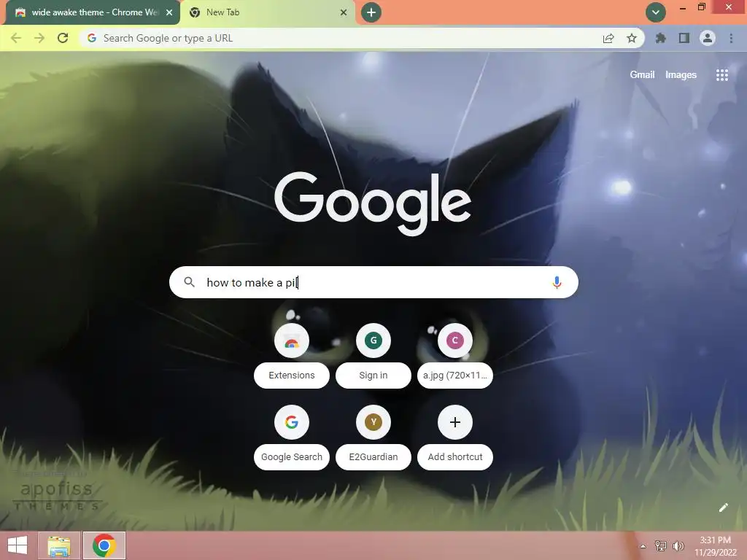The image size is (747, 560).
Task: Open the Extensions shortcut tile
Action: point(292,341)
